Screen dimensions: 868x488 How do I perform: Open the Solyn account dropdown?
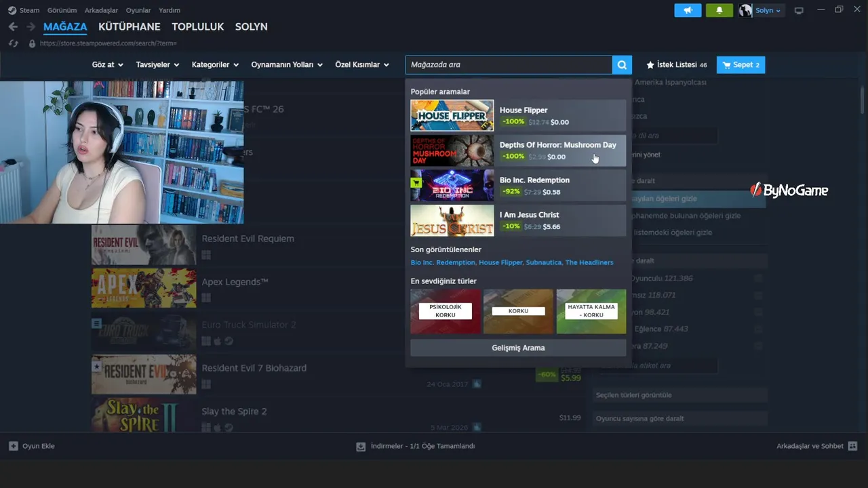point(768,10)
